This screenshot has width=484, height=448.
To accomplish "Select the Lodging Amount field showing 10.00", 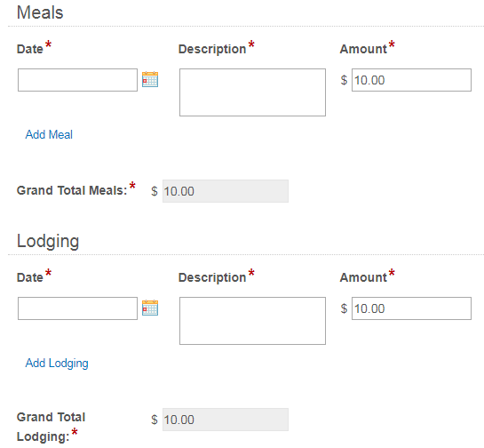I will pos(411,308).
